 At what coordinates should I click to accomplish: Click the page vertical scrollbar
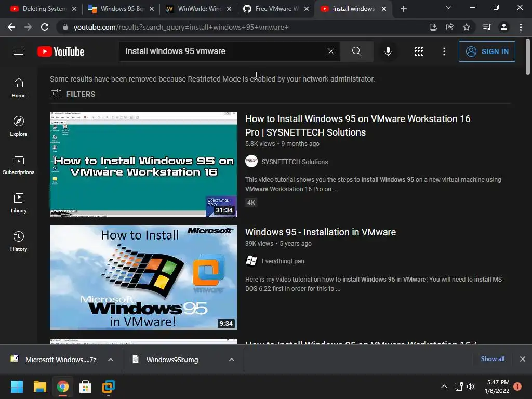528,57
